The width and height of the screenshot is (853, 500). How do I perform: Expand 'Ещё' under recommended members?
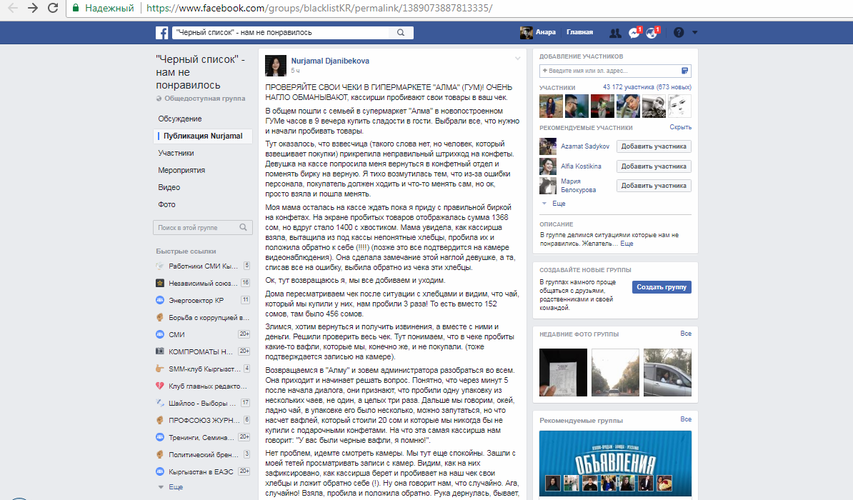pyautogui.click(x=551, y=203)
